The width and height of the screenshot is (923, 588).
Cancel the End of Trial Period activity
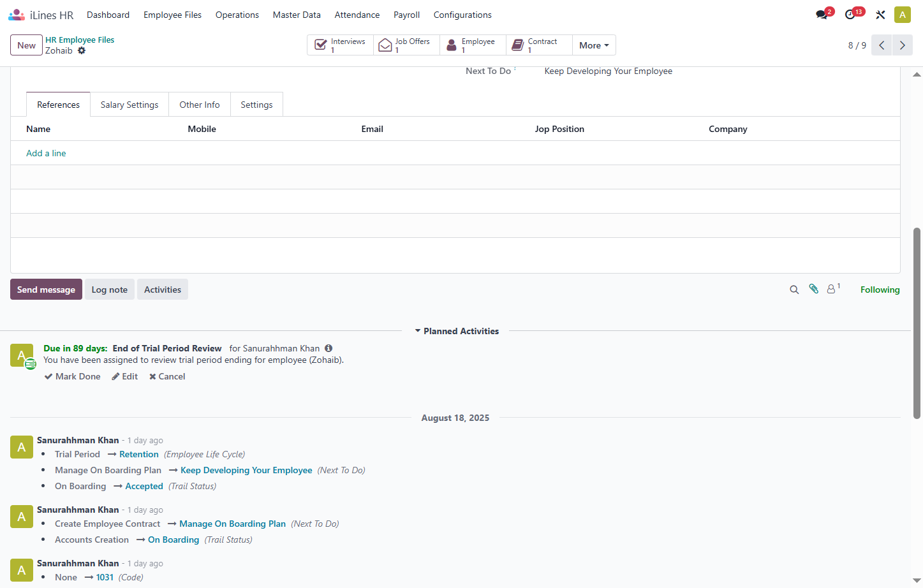click(x=167, y=376)
